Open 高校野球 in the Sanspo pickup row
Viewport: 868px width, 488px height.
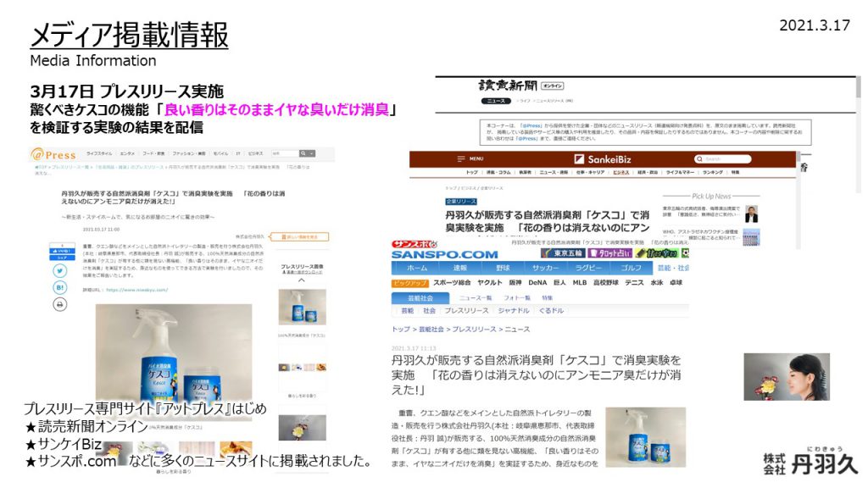click(605, 283)
